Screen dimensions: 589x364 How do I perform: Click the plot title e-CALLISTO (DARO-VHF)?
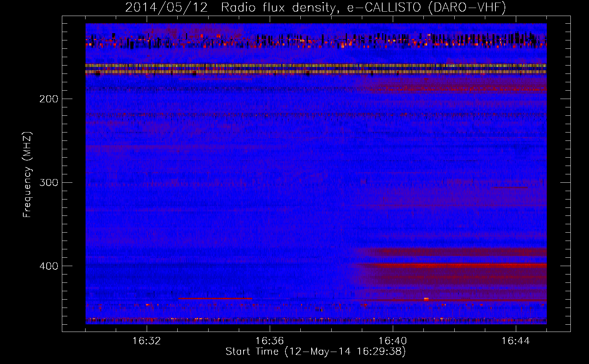426,7
